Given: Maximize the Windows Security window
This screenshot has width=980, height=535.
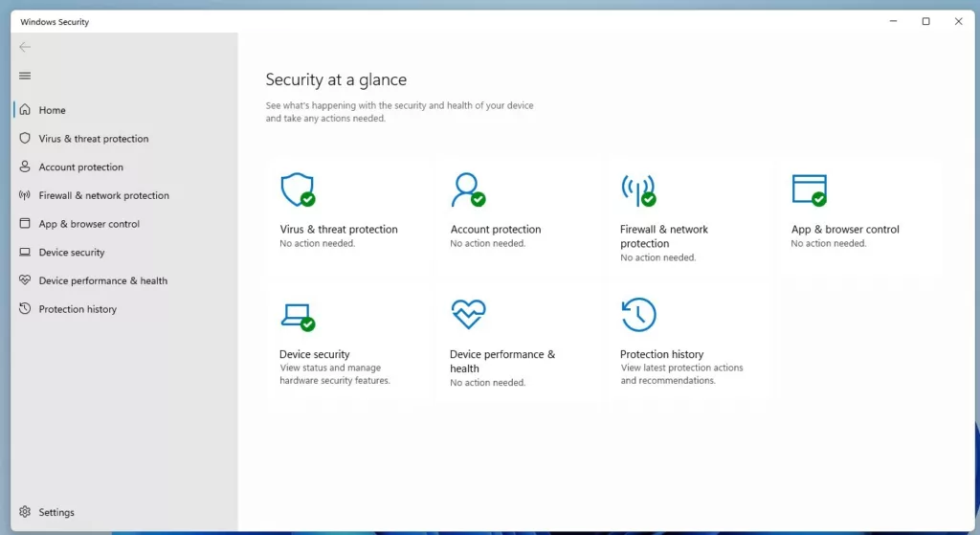Looking at the screenshot, I should point(925,21).
